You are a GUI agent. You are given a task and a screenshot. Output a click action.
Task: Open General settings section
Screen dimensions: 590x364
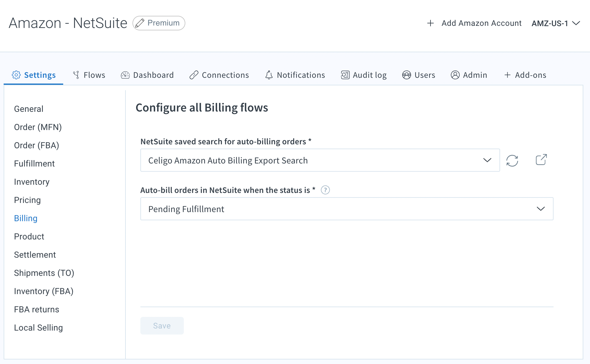[x=29, y=109]
